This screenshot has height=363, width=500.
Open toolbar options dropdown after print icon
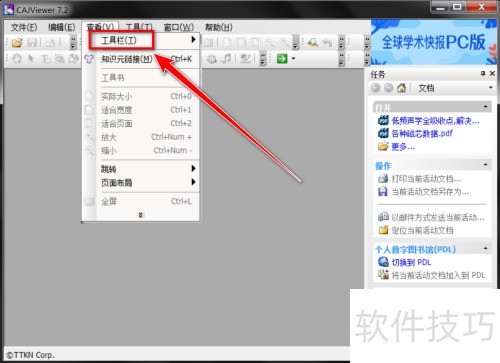coord(73,43)
